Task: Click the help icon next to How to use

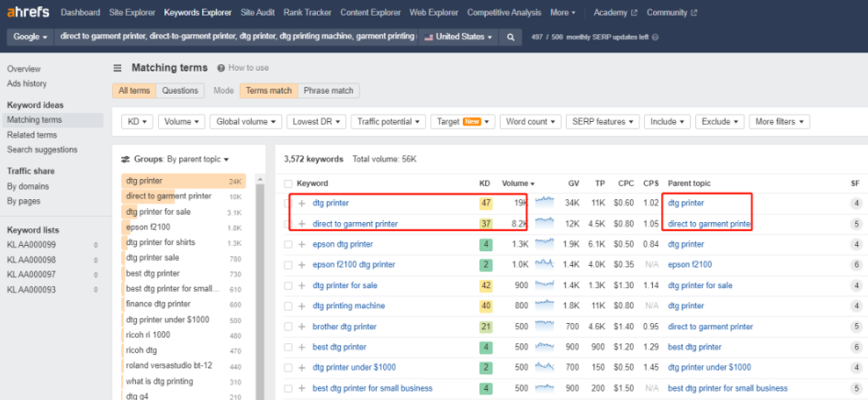Action: point(220,68)
